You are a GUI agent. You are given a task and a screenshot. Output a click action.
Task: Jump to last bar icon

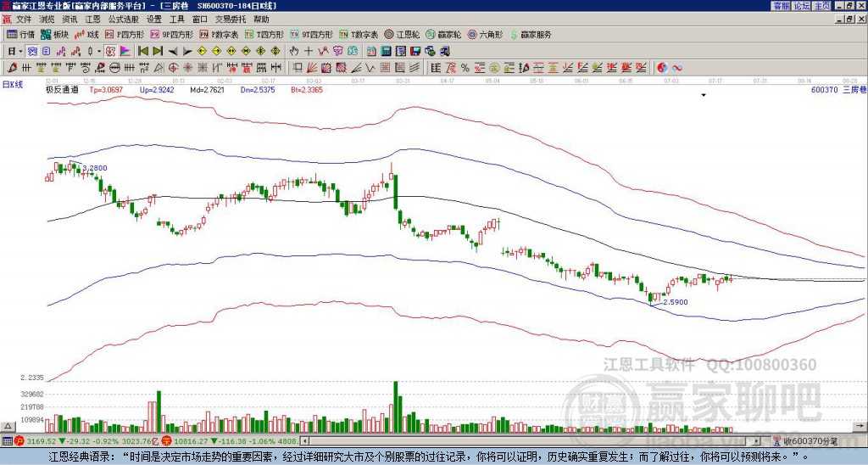coord(158,52)
